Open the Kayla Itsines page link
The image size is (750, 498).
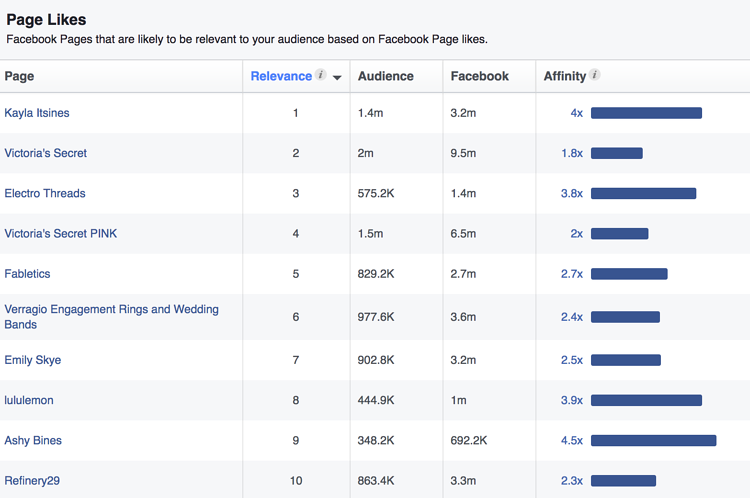[37, 113]
